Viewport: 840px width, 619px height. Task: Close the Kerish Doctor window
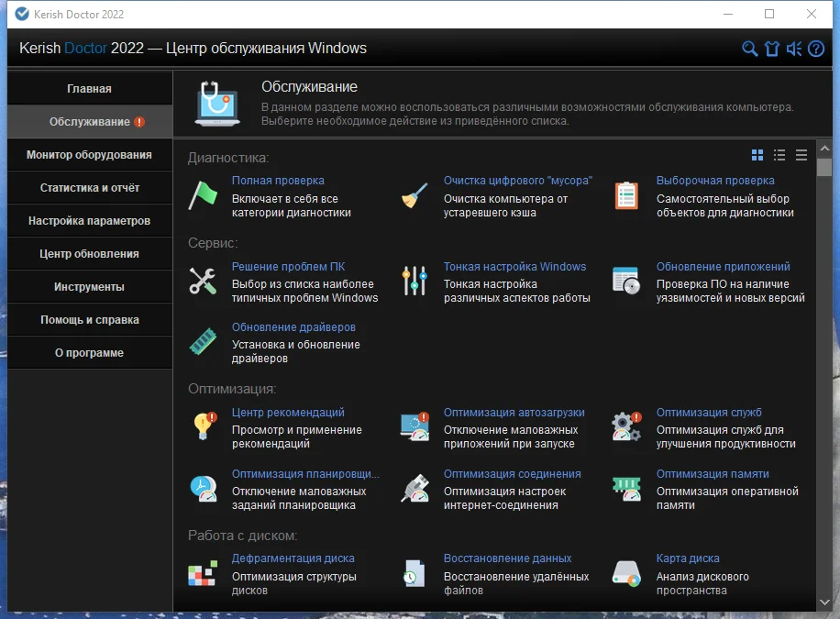tap(811, 14)
